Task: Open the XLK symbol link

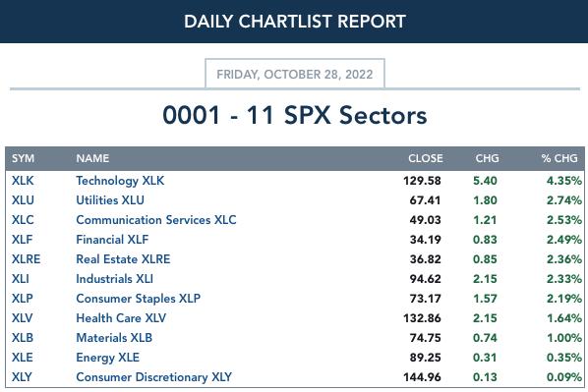Action: 23,181
